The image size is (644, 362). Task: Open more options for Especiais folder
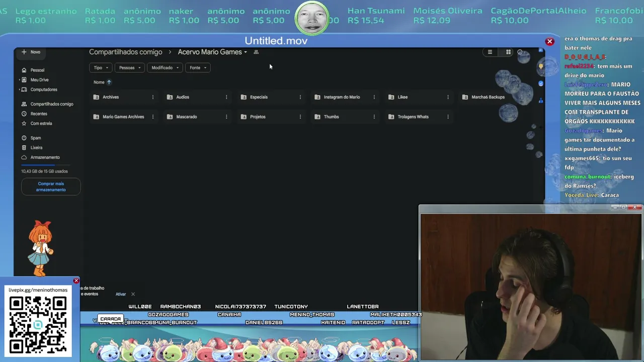pyautogui.click(x=300, y=97)
